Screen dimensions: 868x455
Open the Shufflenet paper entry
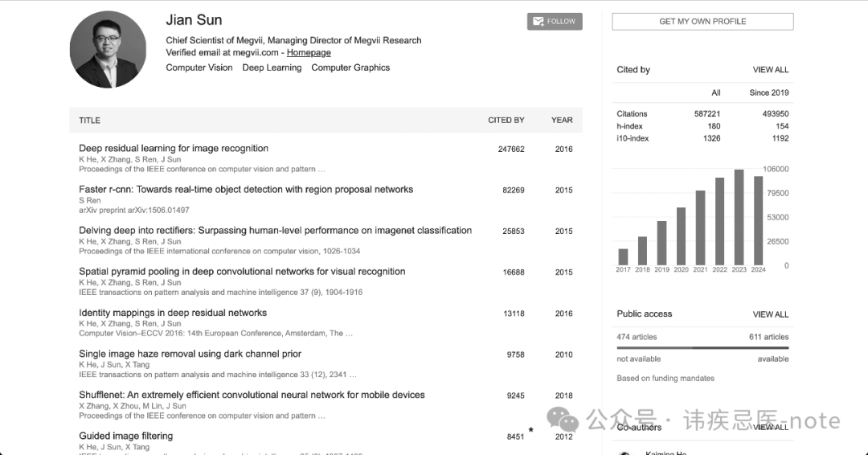(252, 395)
